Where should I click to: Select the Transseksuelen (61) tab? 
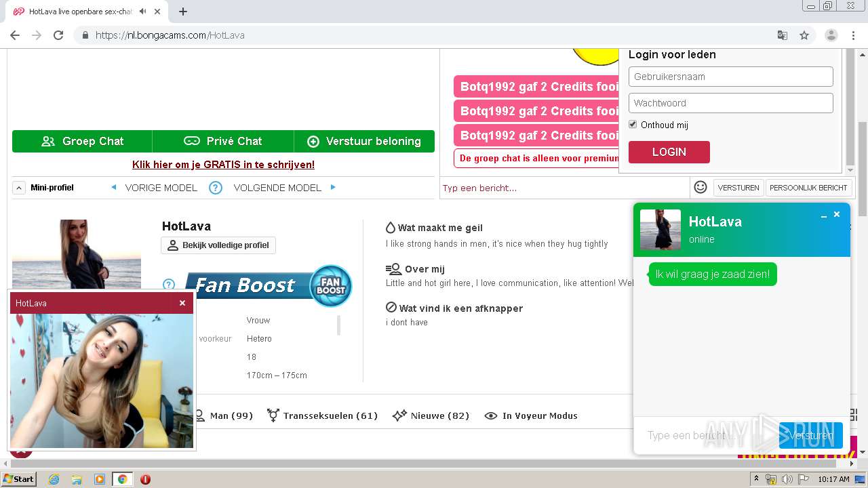point(322,415)
